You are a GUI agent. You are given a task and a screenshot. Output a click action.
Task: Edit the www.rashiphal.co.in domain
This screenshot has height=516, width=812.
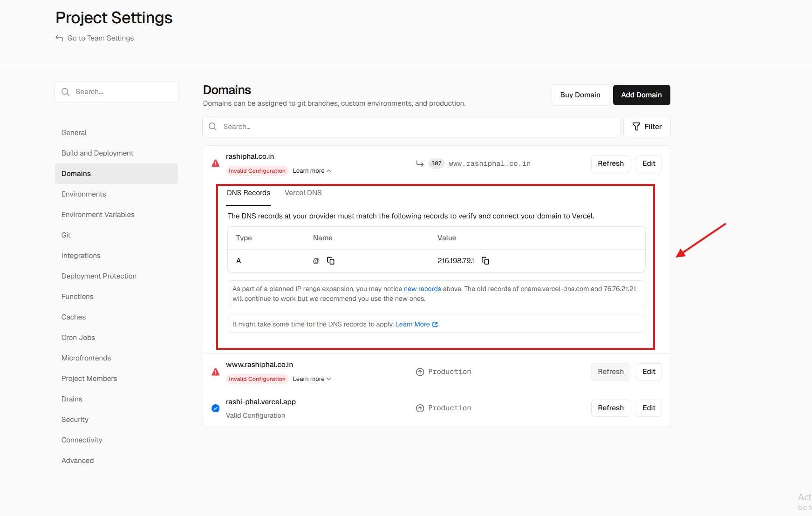pos(648,372)
